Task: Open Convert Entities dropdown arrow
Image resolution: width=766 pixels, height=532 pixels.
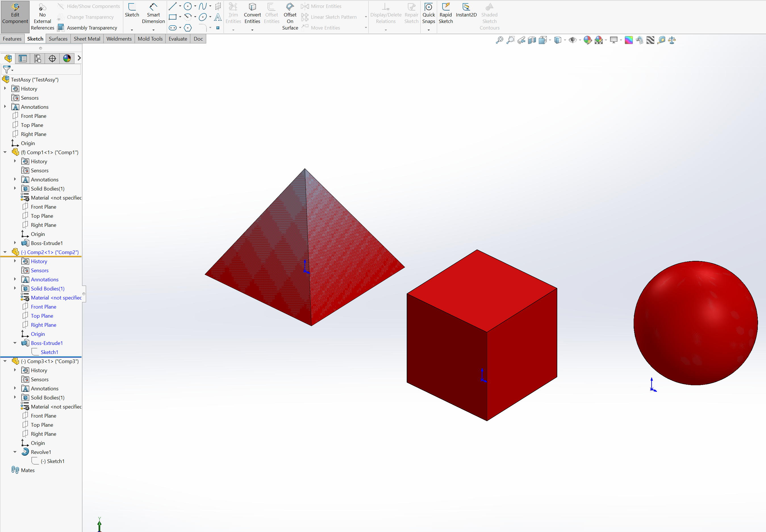Action: [252, 30]
